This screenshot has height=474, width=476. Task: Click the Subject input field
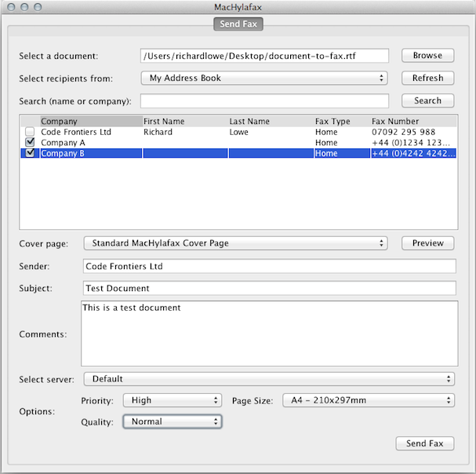pyautogui.click(x=269, y=288)
